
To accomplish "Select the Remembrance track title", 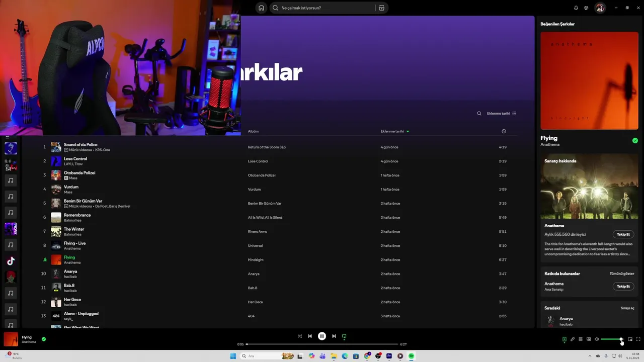I will [77, 215].
